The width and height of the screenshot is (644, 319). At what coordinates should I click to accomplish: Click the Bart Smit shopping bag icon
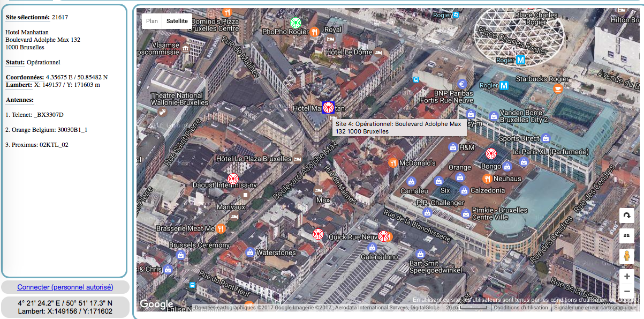click(420, 254)
